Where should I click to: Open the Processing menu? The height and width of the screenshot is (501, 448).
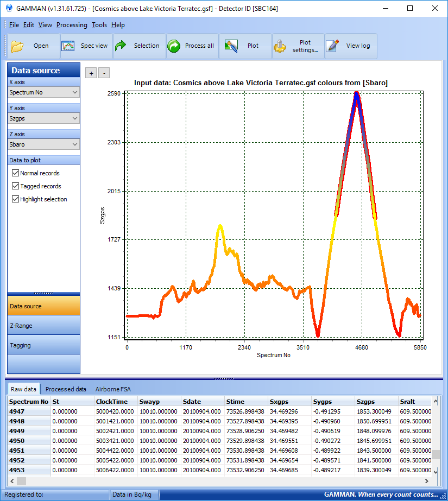(72, 25)
